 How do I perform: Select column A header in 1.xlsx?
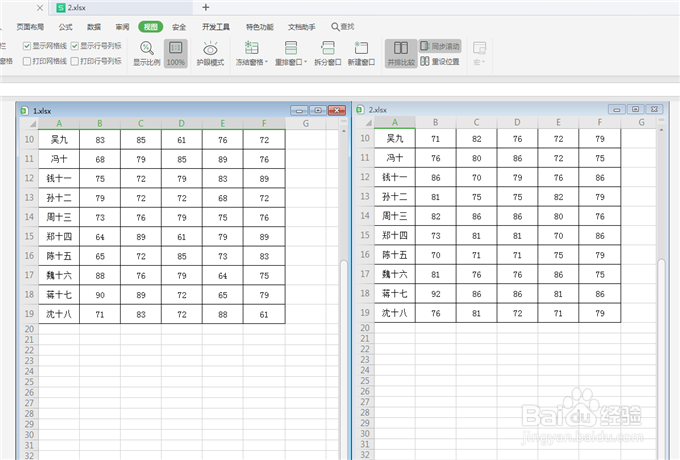59,124
